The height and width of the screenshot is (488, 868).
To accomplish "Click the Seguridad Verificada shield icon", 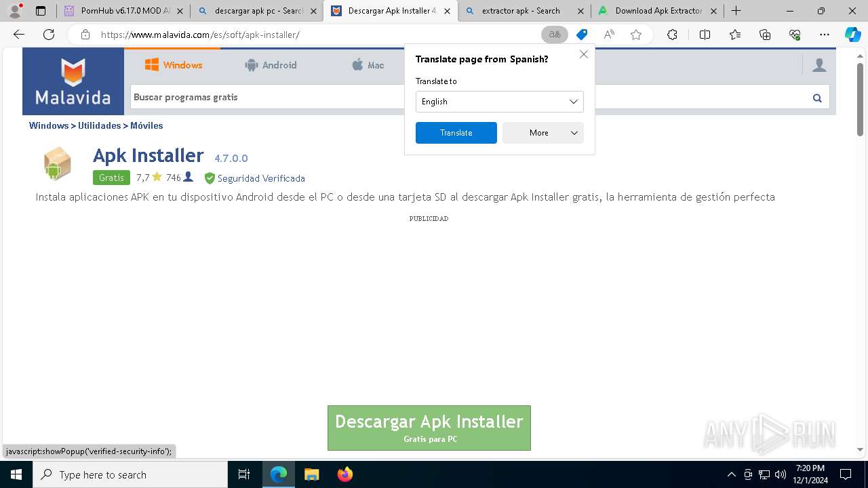I will (x=210, y=178).
